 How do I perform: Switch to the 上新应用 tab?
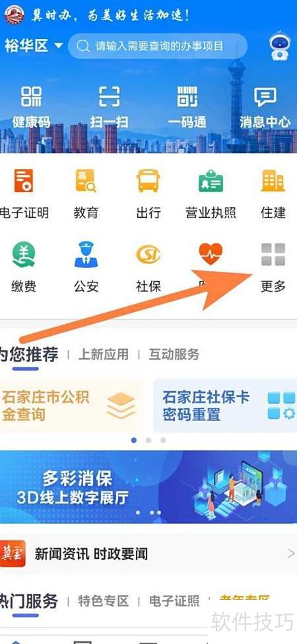(104, 354)
